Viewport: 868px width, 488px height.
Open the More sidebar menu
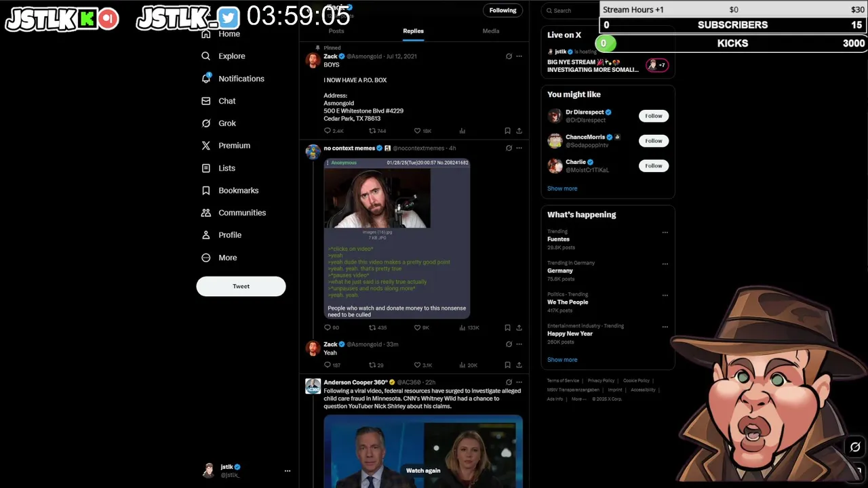(x=220, y=258)
